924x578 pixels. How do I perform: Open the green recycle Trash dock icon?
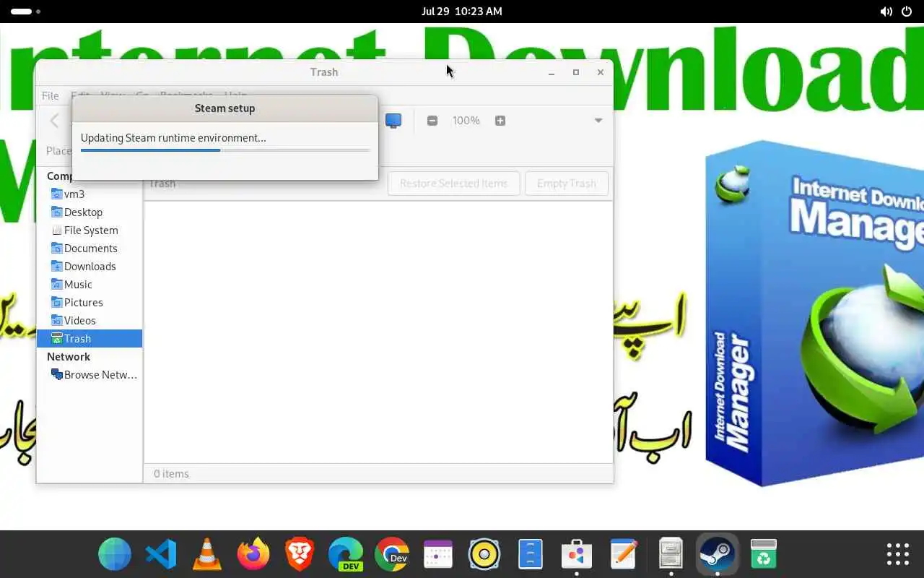763,555
